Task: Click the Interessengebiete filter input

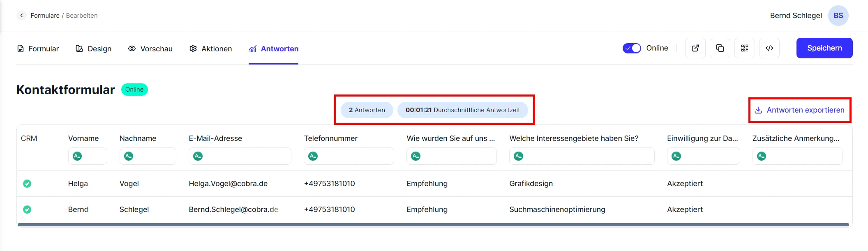Action: click(x=582, y=156)
